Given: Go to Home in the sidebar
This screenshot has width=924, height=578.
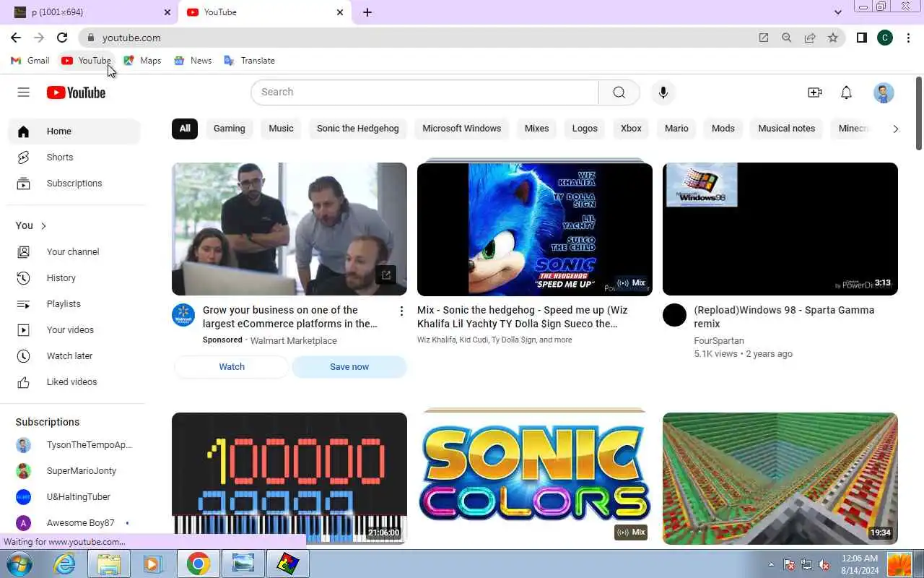Looking at the screenshot, I should [x=74, y=131].
